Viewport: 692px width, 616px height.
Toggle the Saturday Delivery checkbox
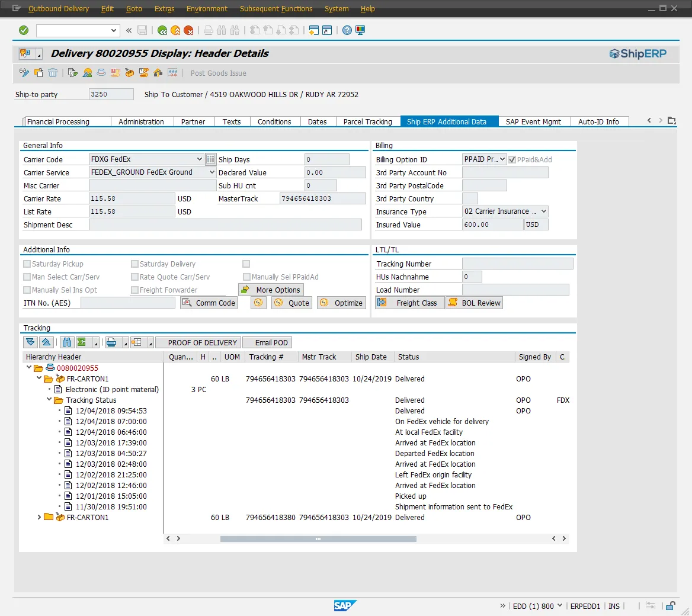135,264
